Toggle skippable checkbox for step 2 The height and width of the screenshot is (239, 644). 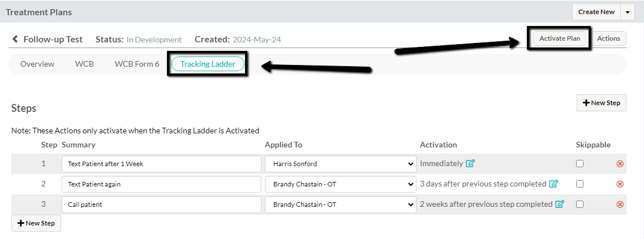coord(579,184)
